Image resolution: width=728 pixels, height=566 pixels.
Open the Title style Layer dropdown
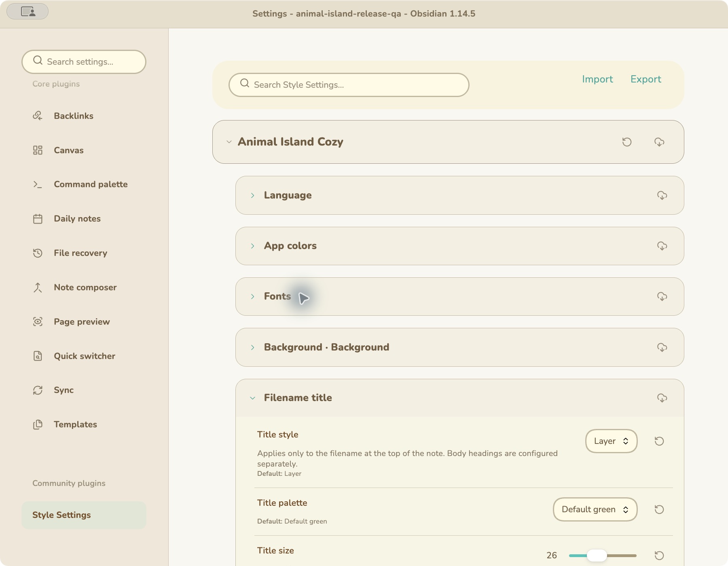point(611,441)
